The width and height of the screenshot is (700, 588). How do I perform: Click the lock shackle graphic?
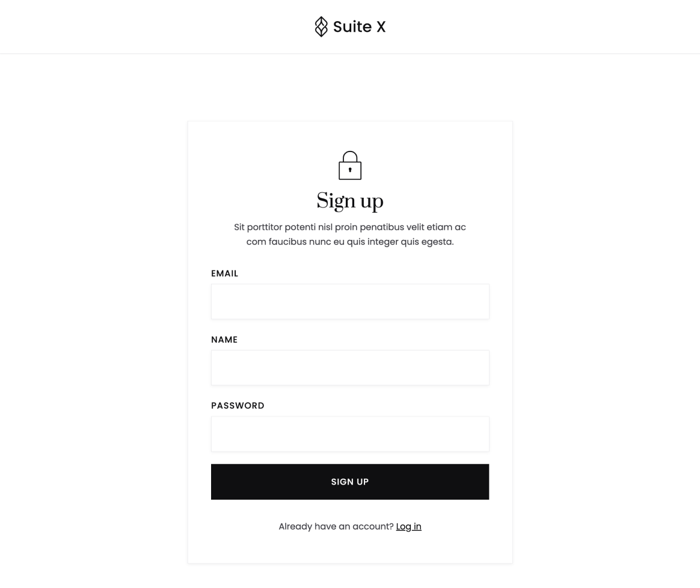tap(349, 155)
